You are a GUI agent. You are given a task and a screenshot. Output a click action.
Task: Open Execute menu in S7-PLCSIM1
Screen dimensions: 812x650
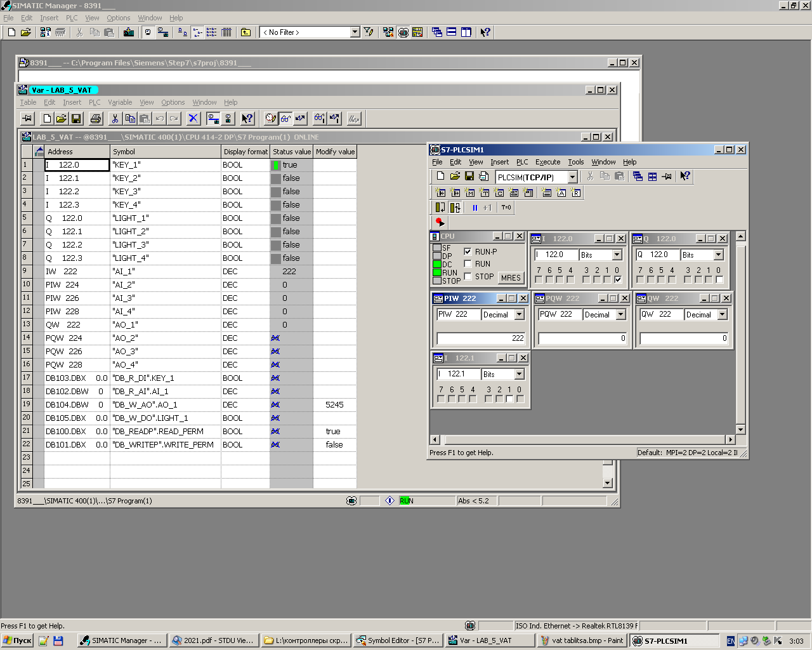click(547, 162)
